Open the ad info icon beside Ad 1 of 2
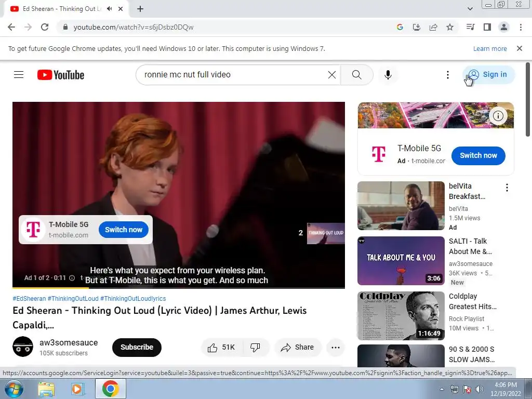 tap(72, 278)
